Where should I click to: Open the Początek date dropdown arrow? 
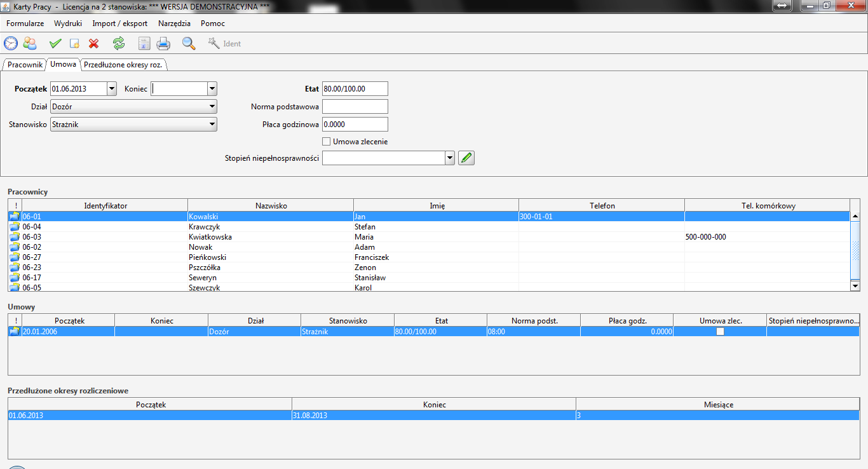pos(112,89)
